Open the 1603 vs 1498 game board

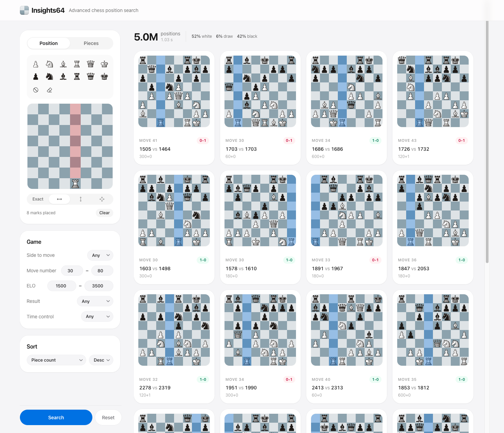[174, 210]
